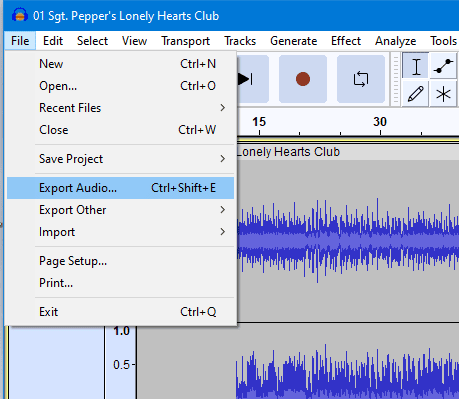Choose Open... in the File menu
This screenshot has width=459, height=399.
click(x=120, y=86)
